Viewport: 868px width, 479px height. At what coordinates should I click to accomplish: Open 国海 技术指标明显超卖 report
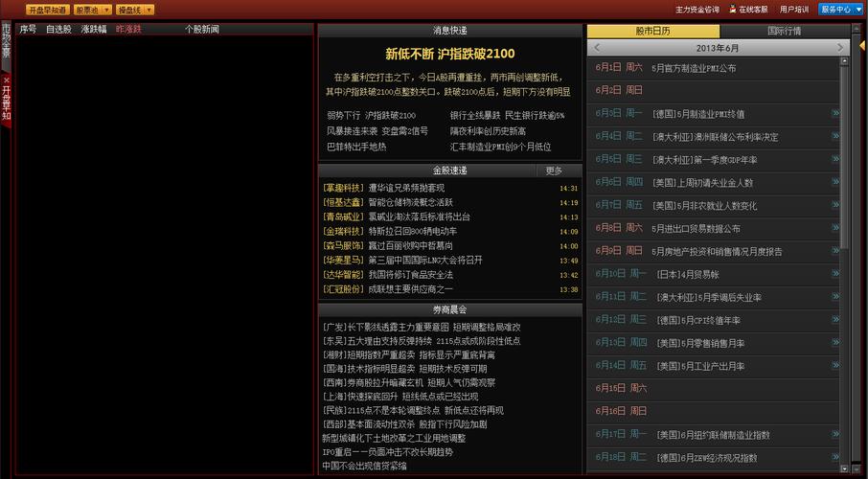click(x=405, y=369)
